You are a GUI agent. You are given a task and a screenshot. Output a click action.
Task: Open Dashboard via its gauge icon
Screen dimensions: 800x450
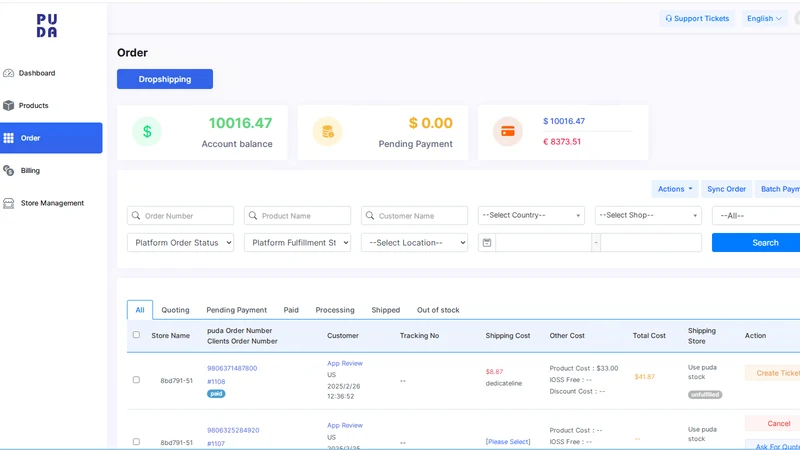(8, 73)
